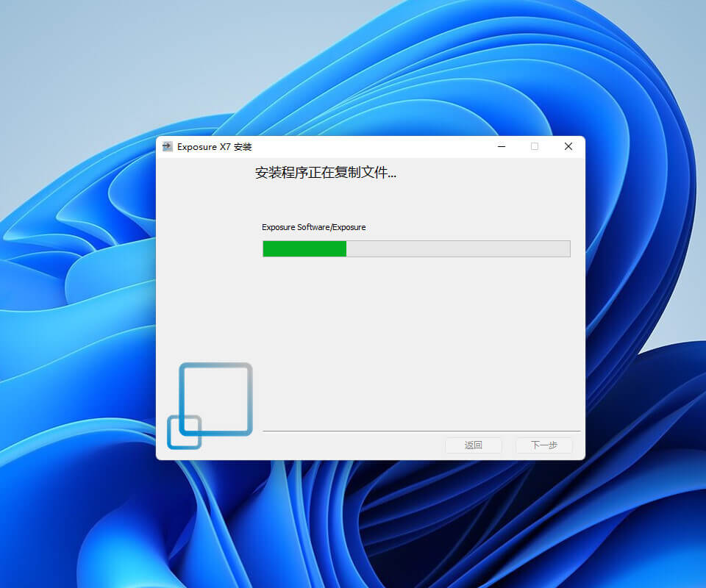
Task: Close the Exposure X7 installer window
Action: 568,146
